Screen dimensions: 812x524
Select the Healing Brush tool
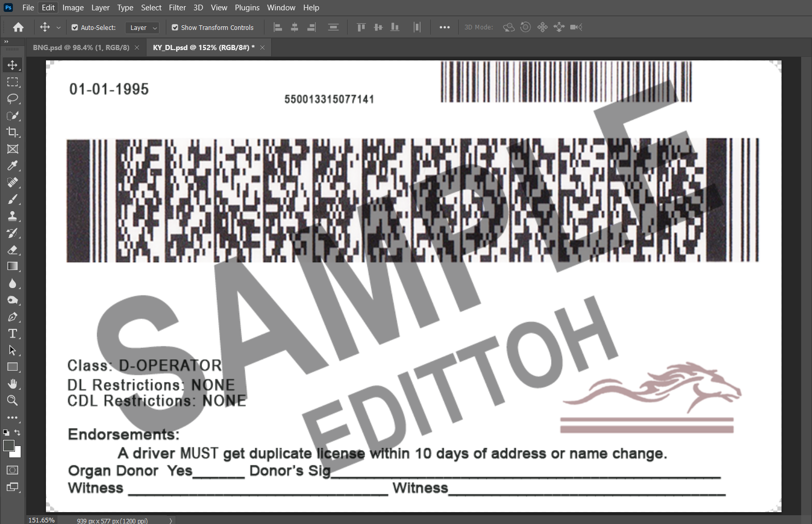click(x=12, y=183)
